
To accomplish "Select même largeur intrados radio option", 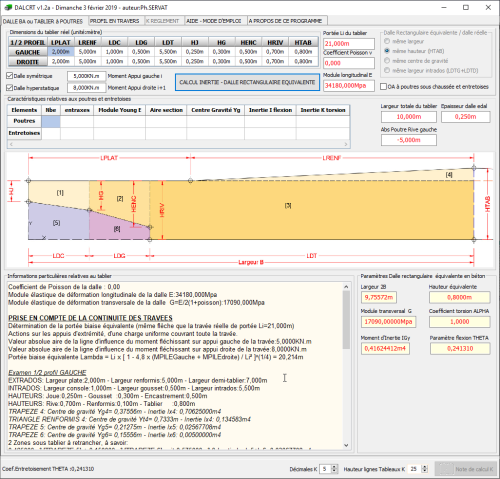I will tap(387, 70).
